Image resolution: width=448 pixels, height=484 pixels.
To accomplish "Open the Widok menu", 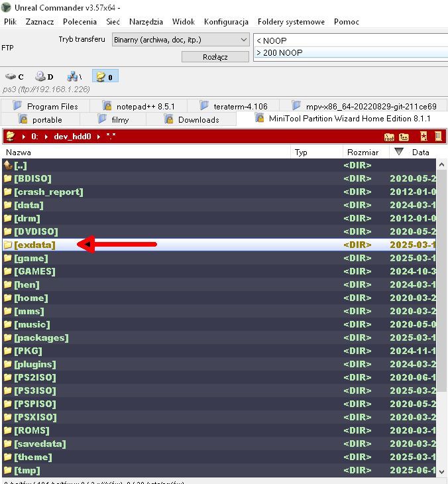I will coord(184,22).
